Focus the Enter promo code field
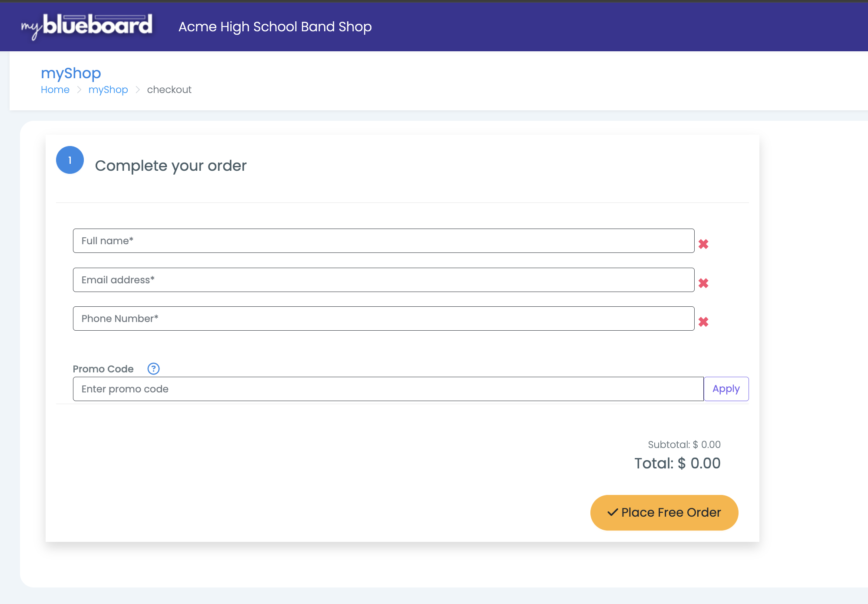868x604 pixels. pyautogui.click(x=388, y=389)
